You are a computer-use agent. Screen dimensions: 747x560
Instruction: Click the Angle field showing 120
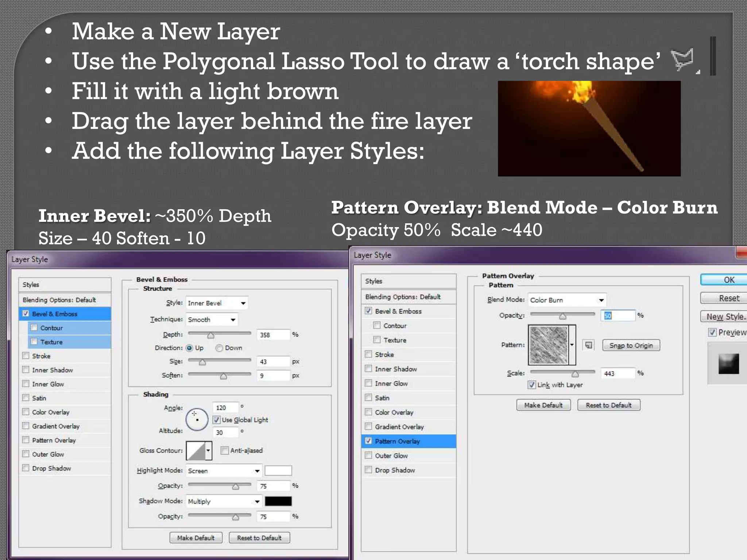tap(225, 407)
